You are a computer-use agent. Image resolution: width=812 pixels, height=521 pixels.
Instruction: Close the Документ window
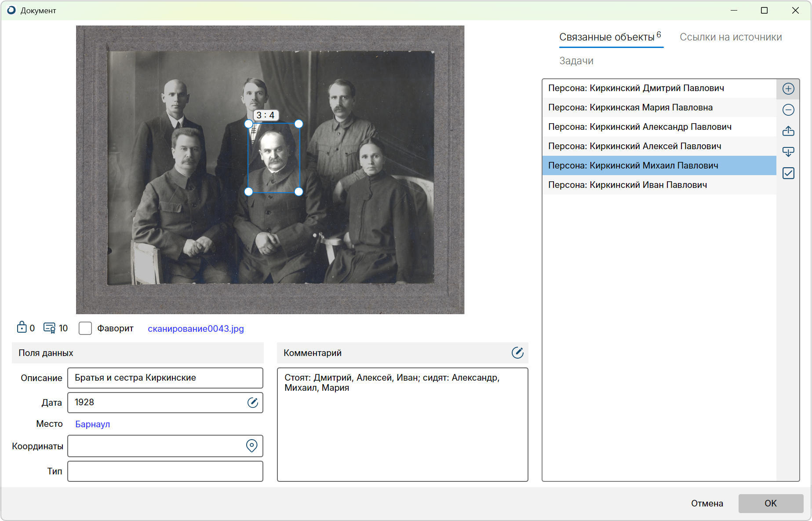tap(795, 11)
